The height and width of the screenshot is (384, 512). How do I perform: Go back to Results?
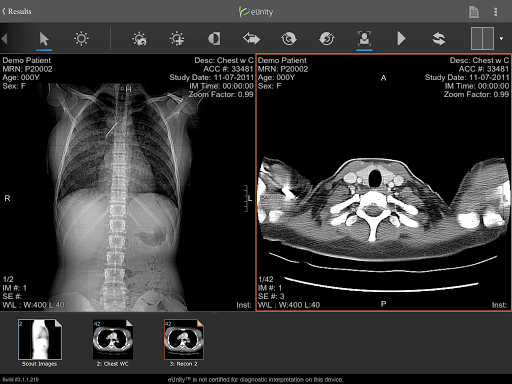pos(17,11)
